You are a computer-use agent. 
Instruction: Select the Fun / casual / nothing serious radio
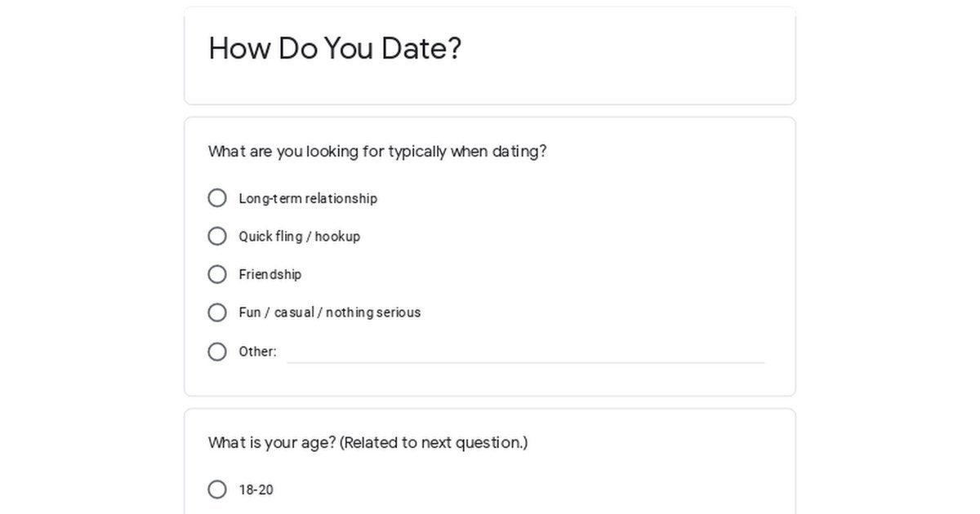[x=217, y=312]
